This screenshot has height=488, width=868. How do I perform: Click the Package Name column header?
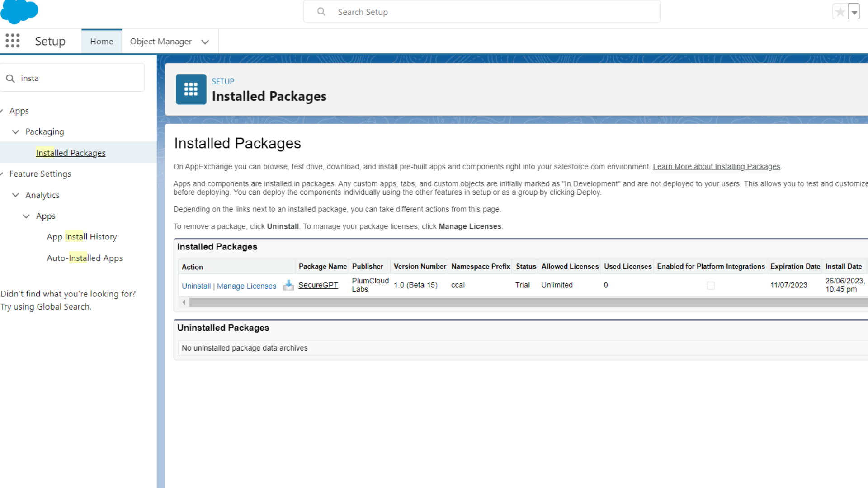(323, 267)
